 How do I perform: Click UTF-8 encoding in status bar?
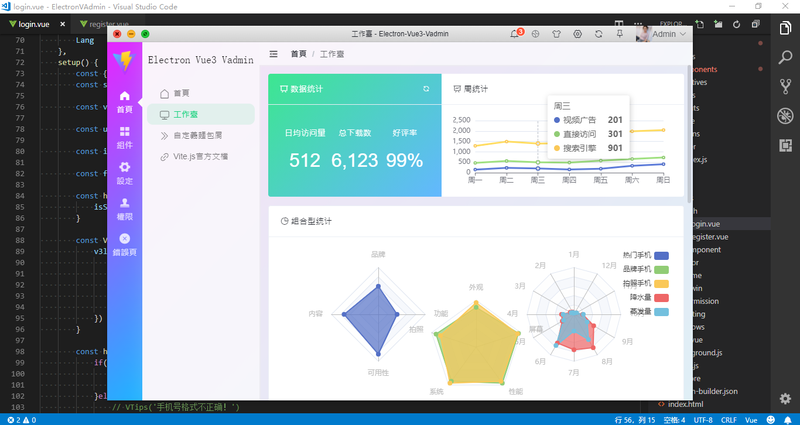[703, 420]
